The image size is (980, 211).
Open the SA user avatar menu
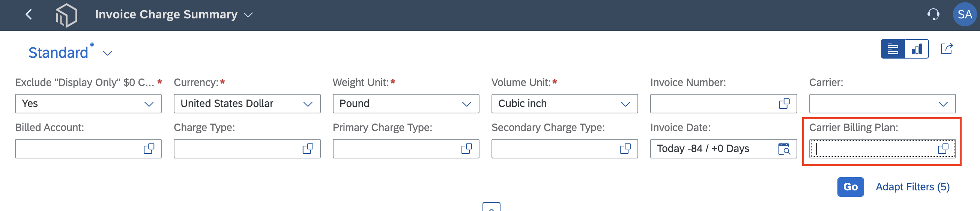click(964, 15)
